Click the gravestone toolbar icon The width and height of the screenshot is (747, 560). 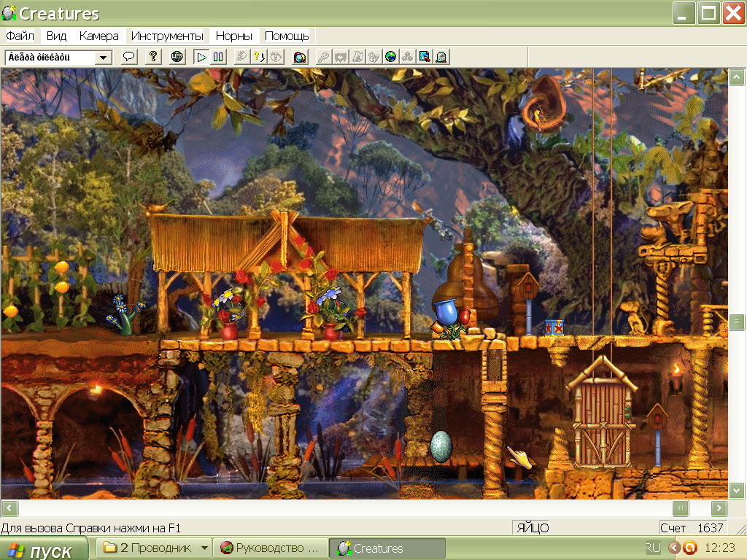(441, 57)
